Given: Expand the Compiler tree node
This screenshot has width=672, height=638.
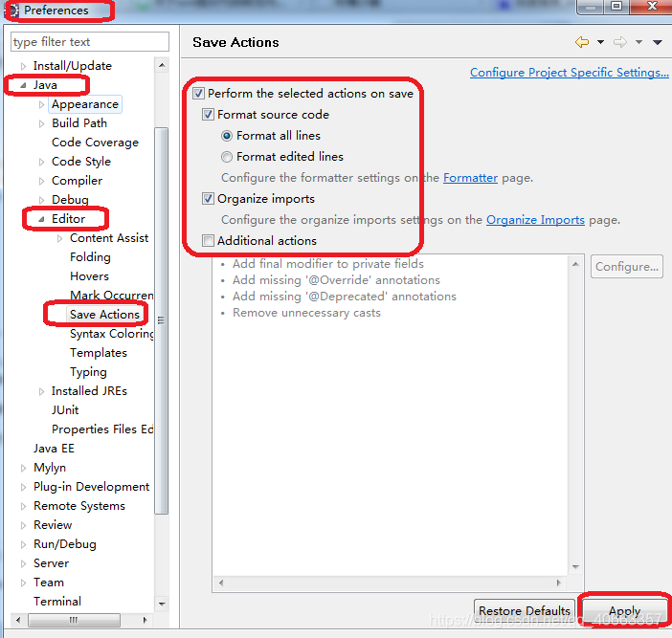Looking at the screenshot, I should (x=41, y=181).
